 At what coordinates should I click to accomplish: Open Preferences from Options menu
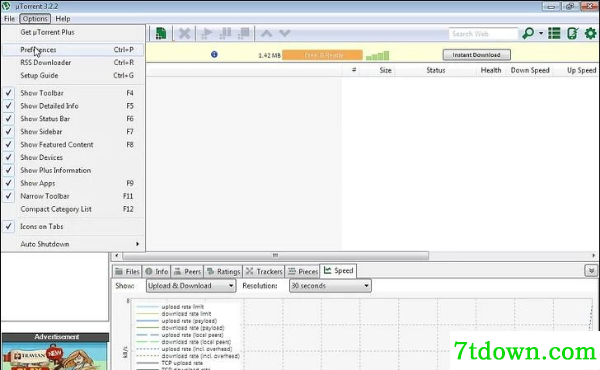click(73, 50)
